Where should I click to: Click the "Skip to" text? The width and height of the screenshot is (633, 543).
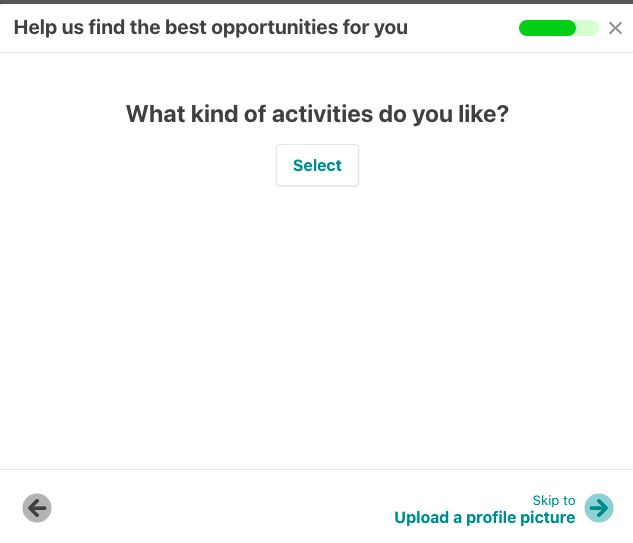click(554, 500)
